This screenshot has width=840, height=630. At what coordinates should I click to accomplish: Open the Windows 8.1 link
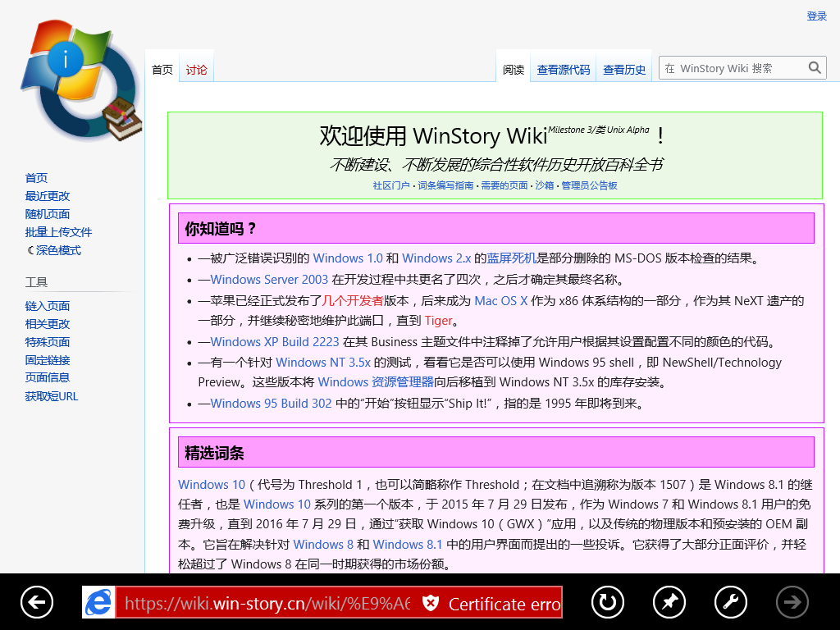(408, 545)
